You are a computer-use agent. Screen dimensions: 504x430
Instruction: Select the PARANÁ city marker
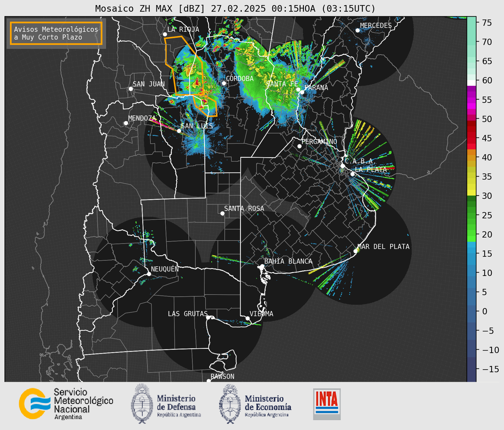(x=302, y=92)
